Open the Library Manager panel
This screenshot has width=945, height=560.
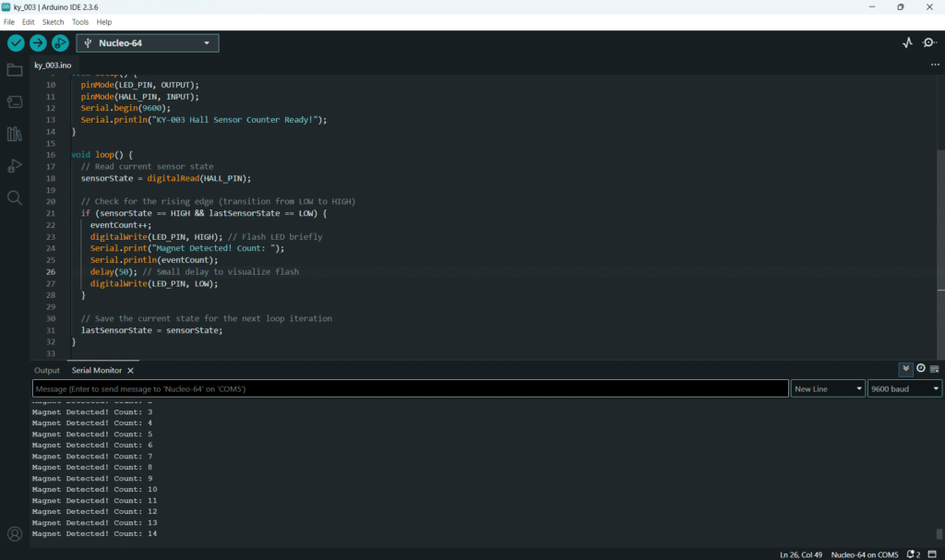click(x=15, y=134)
